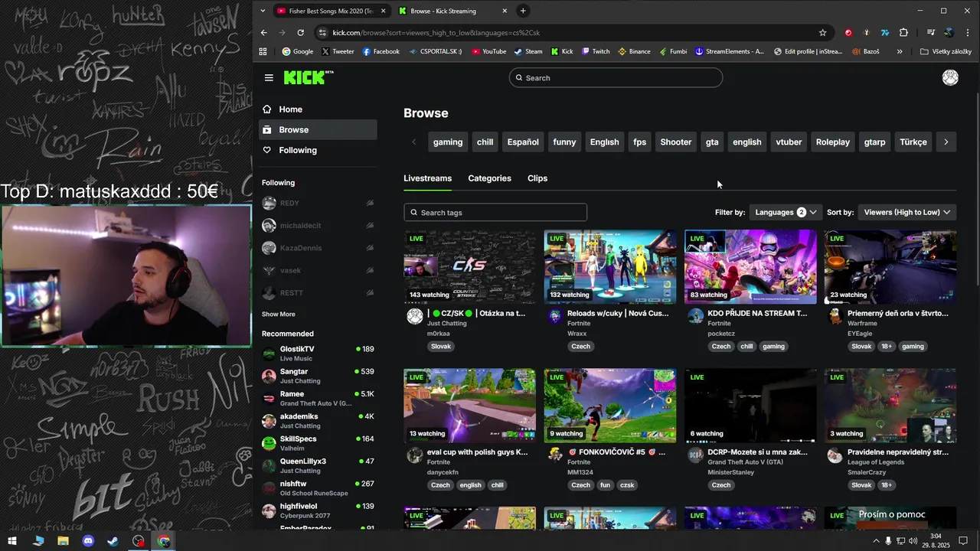The height and width of the screenshot is (551, 980).
Task: Click the green KICK logo
Action: tap(308, 77)
